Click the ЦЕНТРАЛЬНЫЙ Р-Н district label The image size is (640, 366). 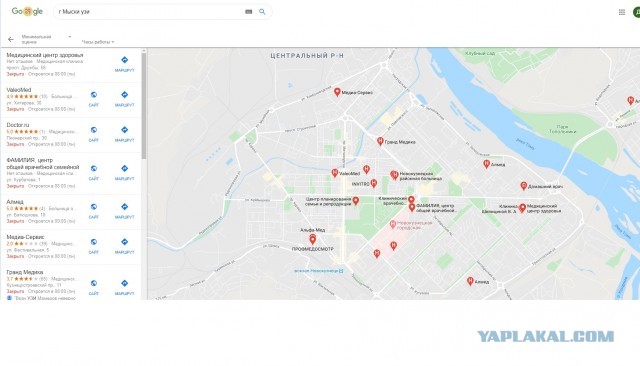(x=307, y=56)
